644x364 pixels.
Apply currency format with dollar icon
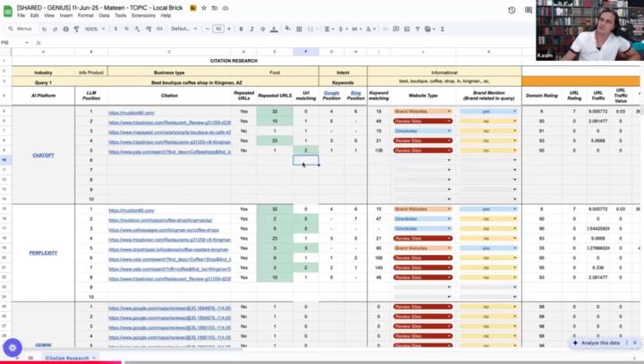(115, 30)
